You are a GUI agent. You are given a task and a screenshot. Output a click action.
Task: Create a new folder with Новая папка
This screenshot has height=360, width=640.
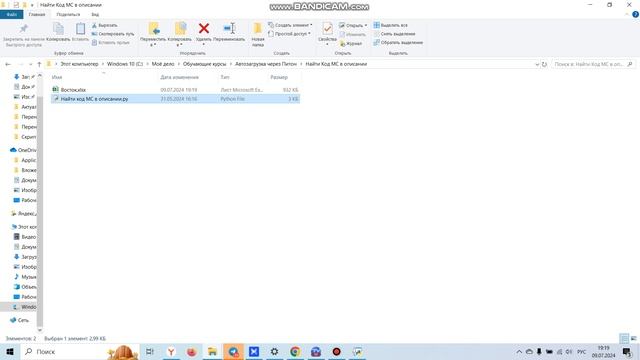[x=258, y=34]
